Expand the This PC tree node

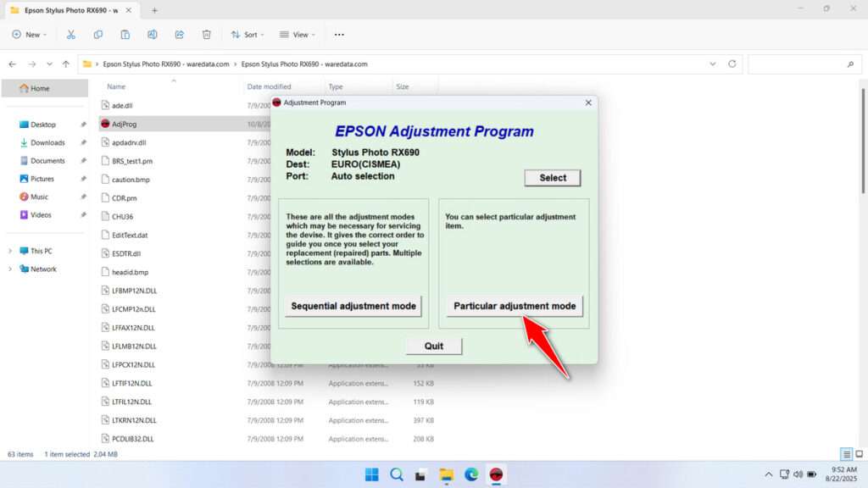coord(10,251)
